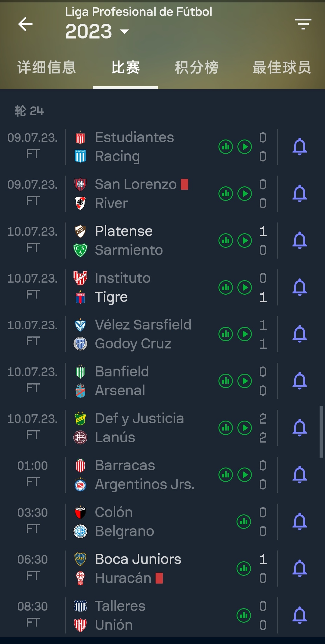Switch to the 积分榜 tab
This screenshot has height=644, width=325.
(x=197, y=67)
